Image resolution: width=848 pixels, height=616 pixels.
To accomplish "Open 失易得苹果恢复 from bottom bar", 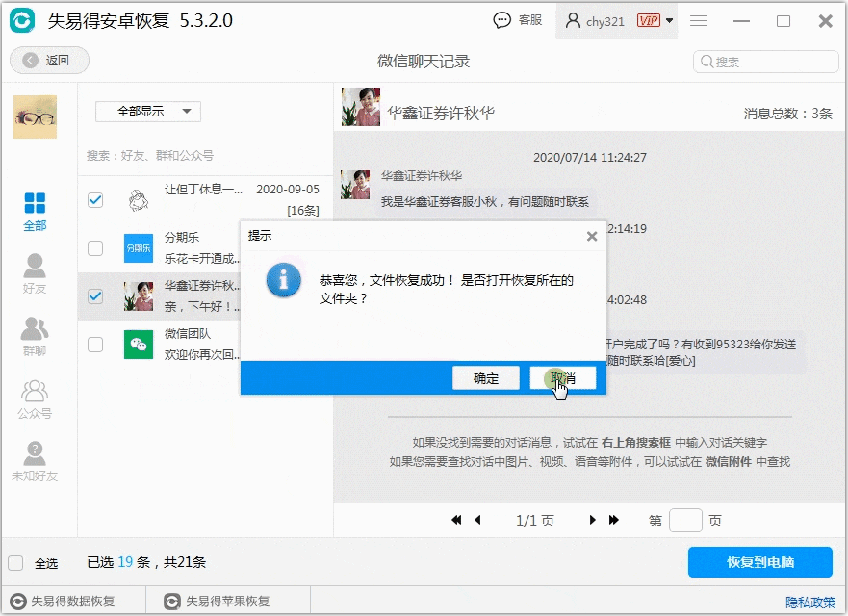I will click(x=217, y=602).
